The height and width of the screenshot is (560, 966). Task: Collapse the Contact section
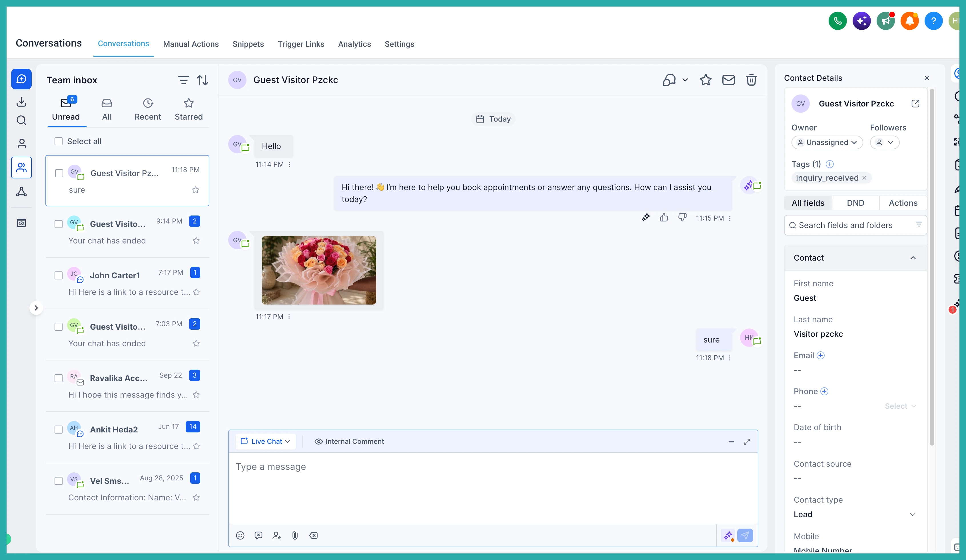913,258
